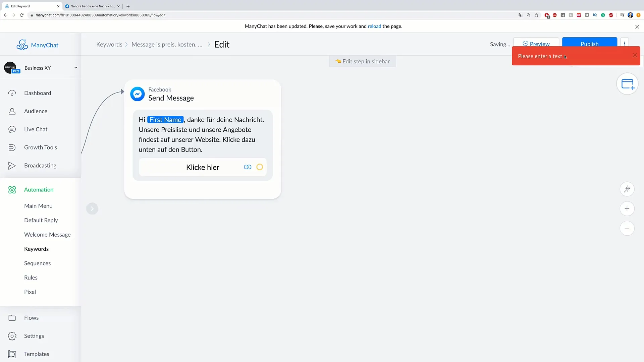Screen dimensions: 644x362
Task: Click the Business XY profile avatar
Action: (x=10, y=67)
